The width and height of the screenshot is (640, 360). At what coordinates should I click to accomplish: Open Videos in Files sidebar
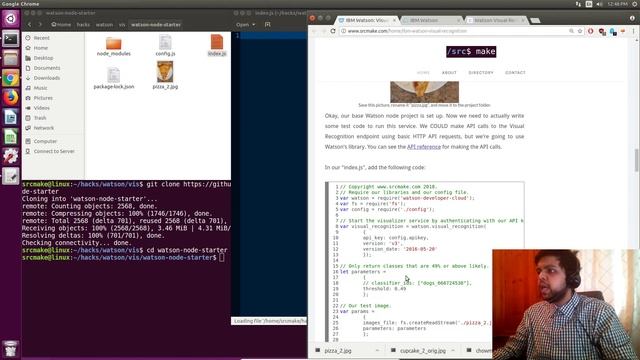coord(42,108)
